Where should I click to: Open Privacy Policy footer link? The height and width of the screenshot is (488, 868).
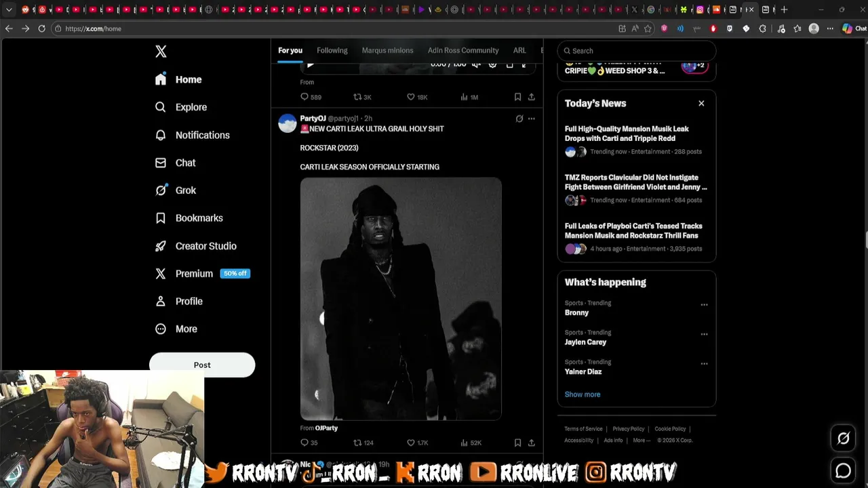[x=629, y=429]
